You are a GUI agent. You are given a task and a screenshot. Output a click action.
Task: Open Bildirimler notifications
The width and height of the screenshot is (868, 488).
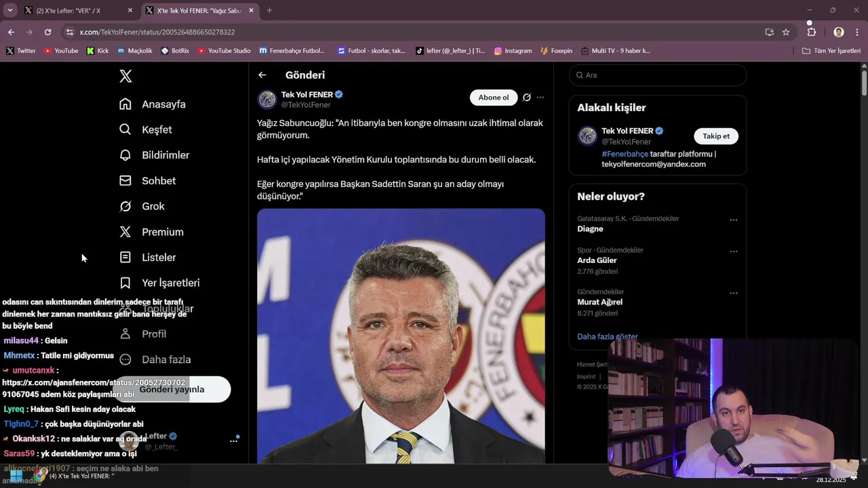[154, 155]
